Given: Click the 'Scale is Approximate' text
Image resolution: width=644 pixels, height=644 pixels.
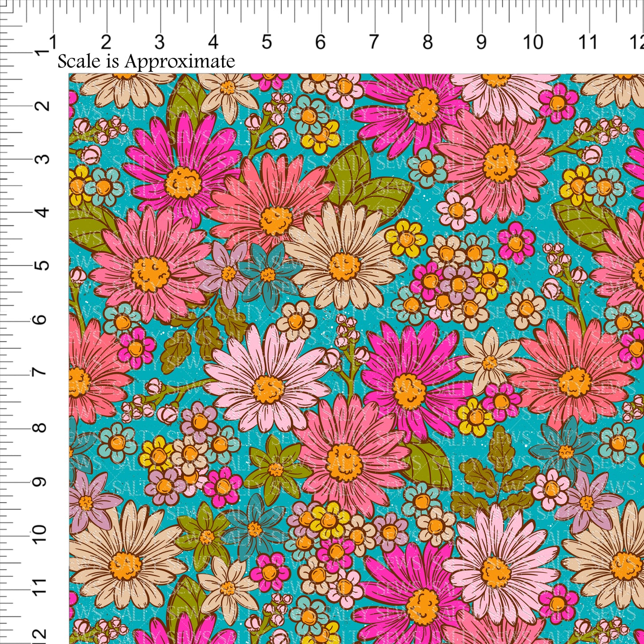Looking at the screenshot, I should 146,62.
